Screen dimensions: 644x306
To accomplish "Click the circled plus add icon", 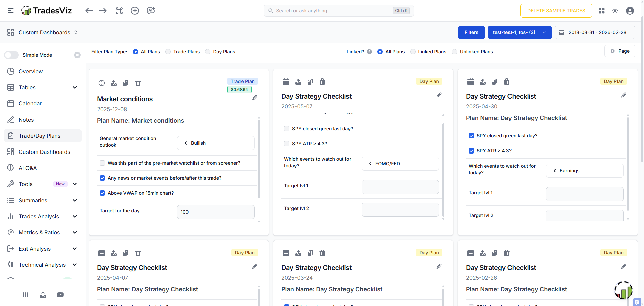I will pos(135,11).
